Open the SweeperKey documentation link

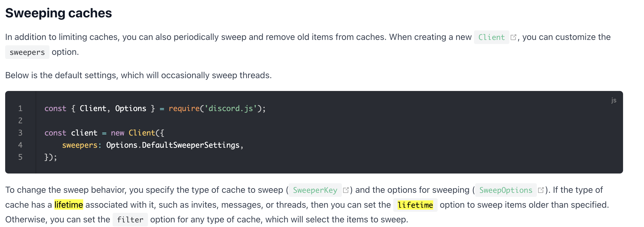(x=315, y=190)
